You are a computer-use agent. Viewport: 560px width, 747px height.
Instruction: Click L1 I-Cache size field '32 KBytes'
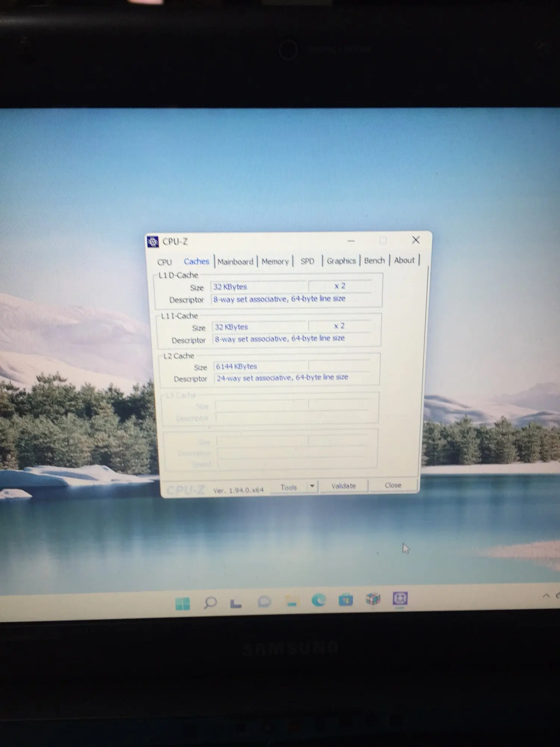(x=260, y=327)
